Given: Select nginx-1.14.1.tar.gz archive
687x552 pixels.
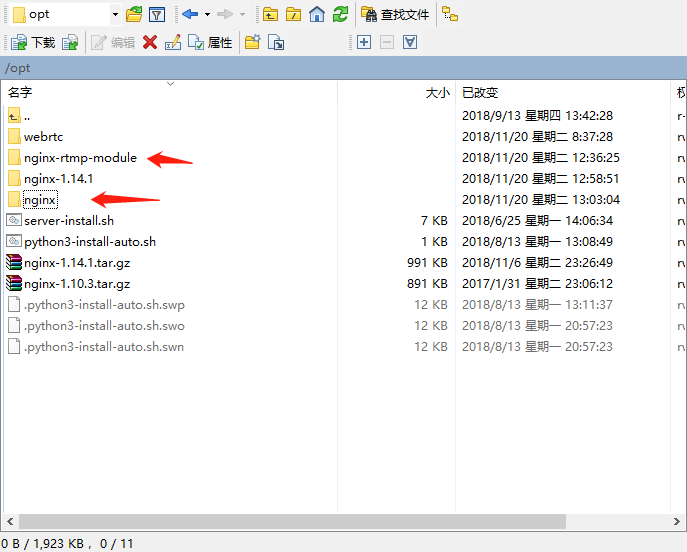Looking at the screenshot, I should pyautogui.click(x=68, y=263).
